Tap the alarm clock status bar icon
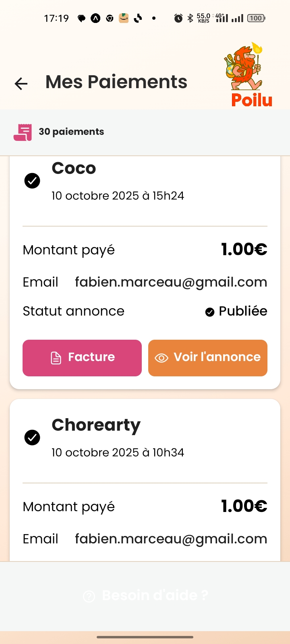 click(x=178, y=18)
